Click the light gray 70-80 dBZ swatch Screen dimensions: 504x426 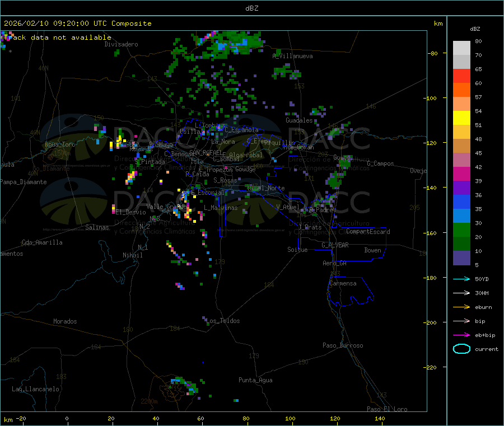click(461, 48)
